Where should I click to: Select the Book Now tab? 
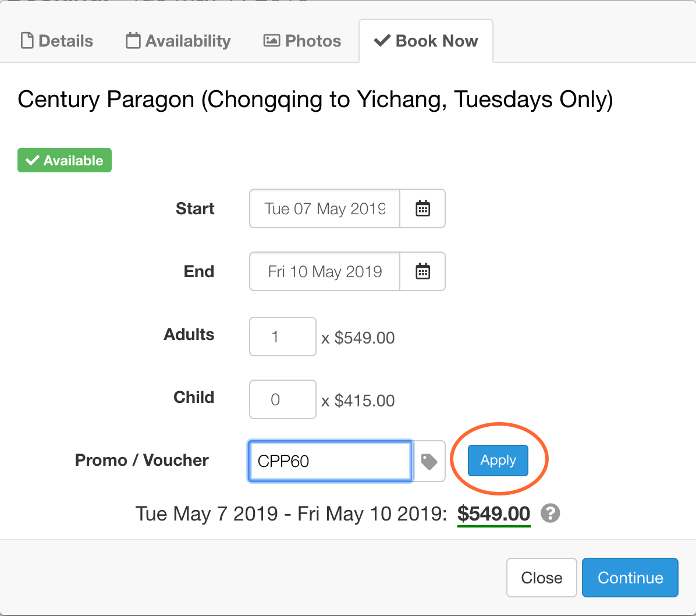426,41
